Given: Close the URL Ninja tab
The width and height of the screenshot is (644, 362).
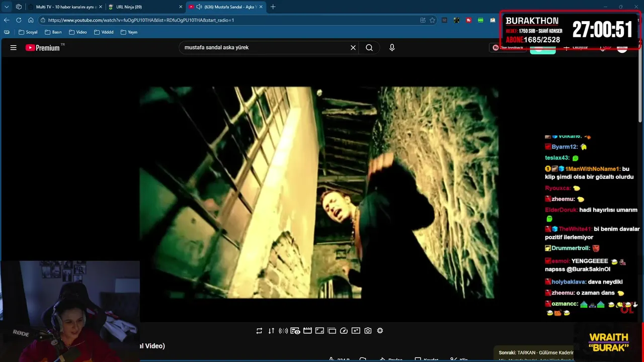Looking at the screenshot, I should click(x=181, y=7).
